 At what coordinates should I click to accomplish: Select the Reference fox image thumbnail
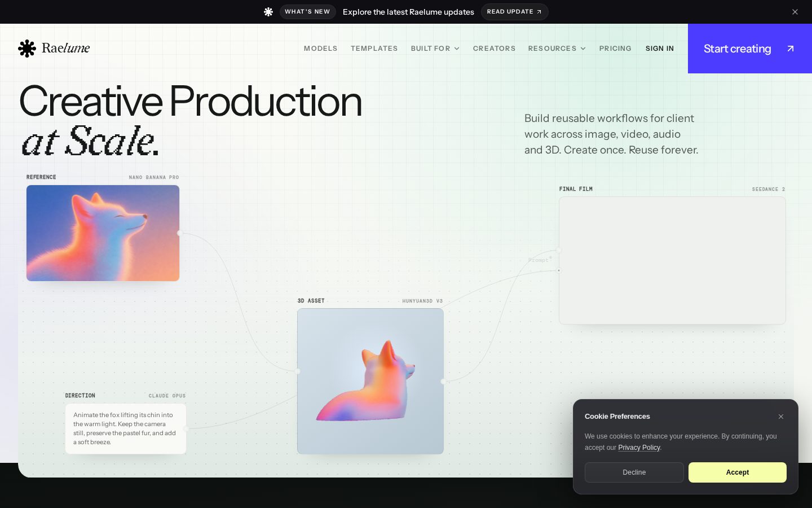(103, 233)
